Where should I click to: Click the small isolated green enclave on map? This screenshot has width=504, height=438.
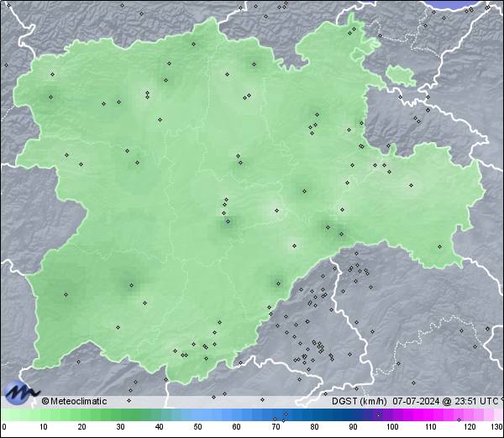(402, 76)
